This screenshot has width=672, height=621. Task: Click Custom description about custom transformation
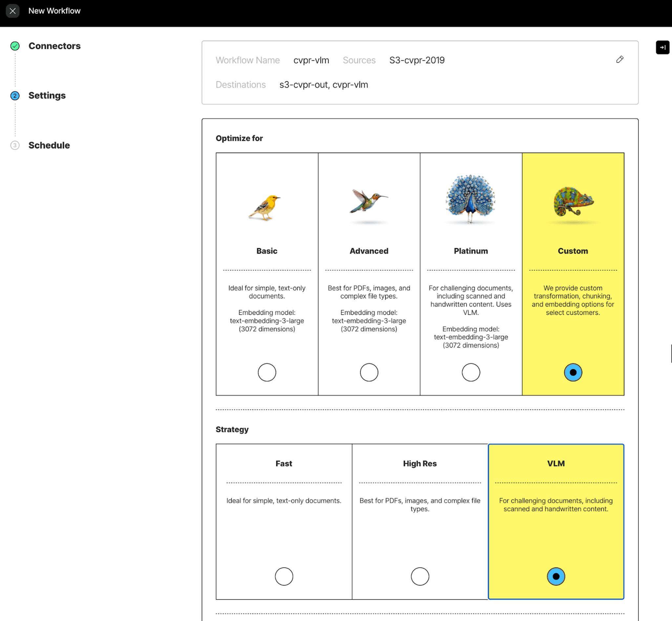point(573,300)
